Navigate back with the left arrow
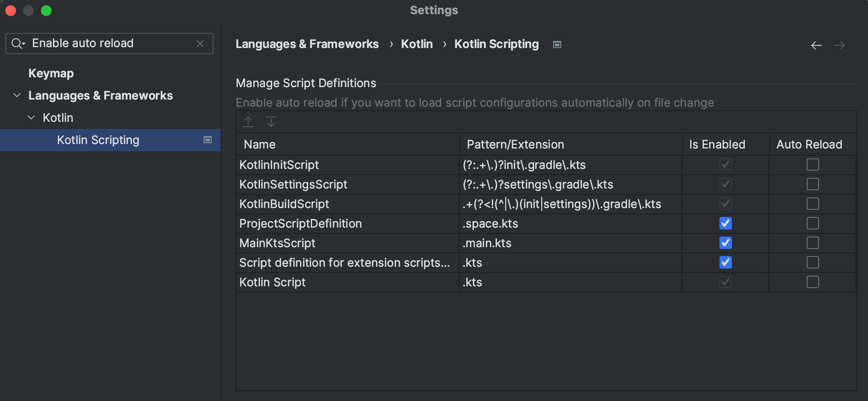The image size is (868, 401). (816, 45)
